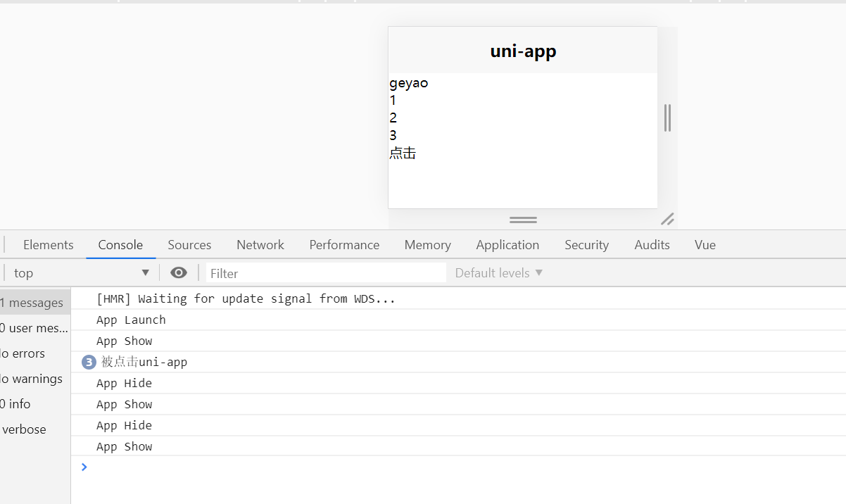Click the uni-app page title
The height and width of the screenshot is (504, 846).
click(x=523, y=51)
